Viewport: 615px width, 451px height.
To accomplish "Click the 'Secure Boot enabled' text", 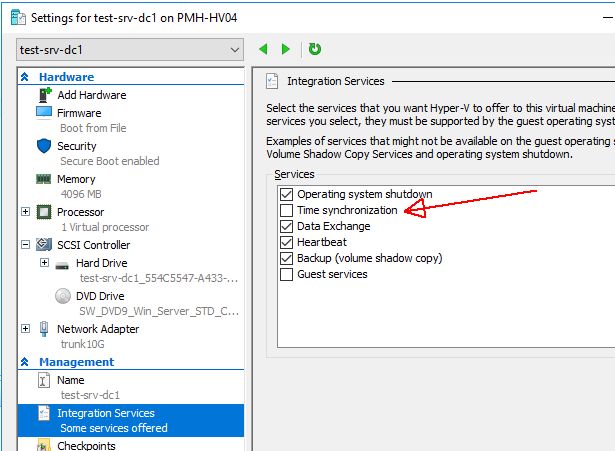I will [x=110, y=161].
